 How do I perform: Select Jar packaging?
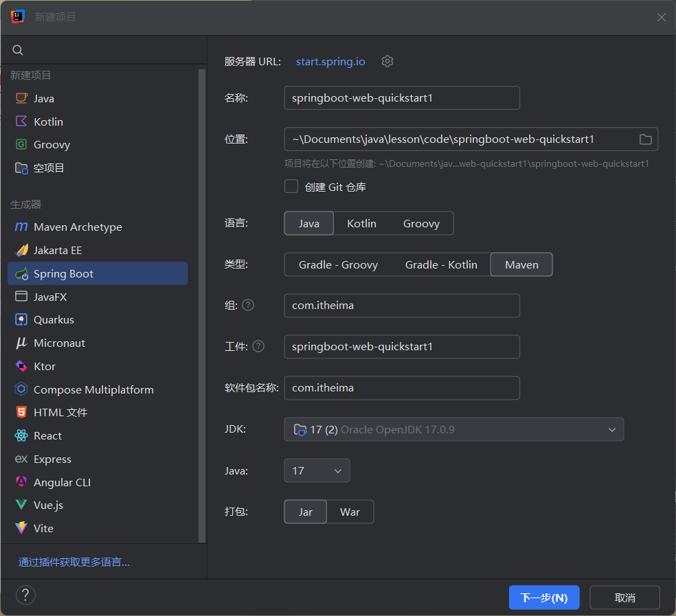click(305, 512)
